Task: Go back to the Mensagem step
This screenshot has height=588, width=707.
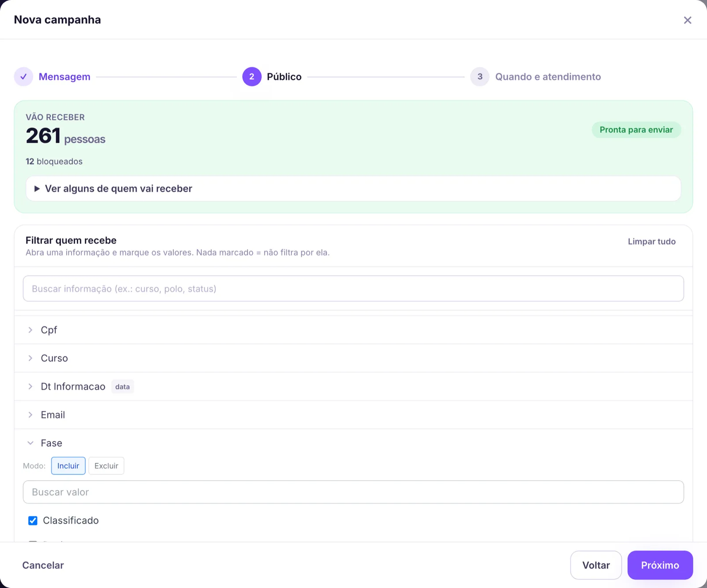Action: point(65,77)
